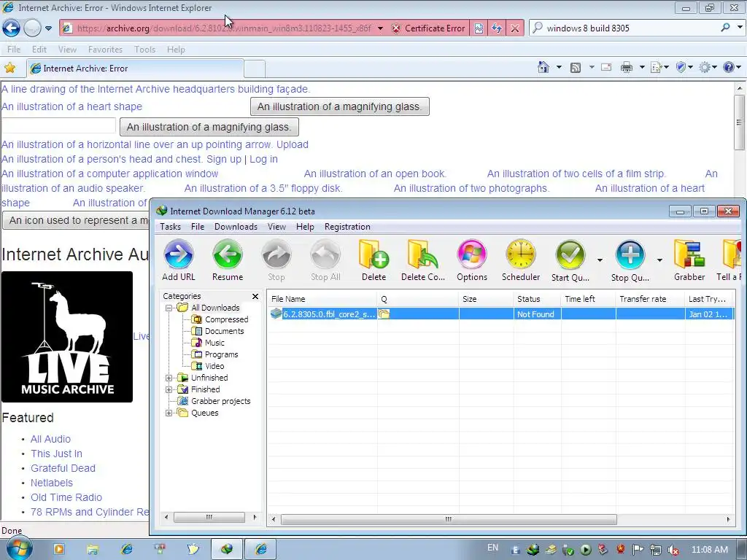Viewport: 747px width, 560px height.
Task: Click the Safety shield icon in IE
Action: pos(681,68)
